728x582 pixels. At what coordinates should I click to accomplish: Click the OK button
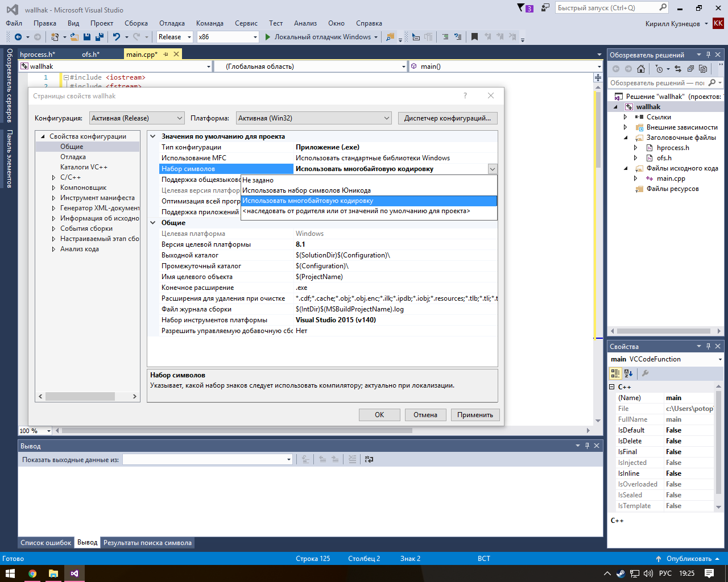pos(379,415)
